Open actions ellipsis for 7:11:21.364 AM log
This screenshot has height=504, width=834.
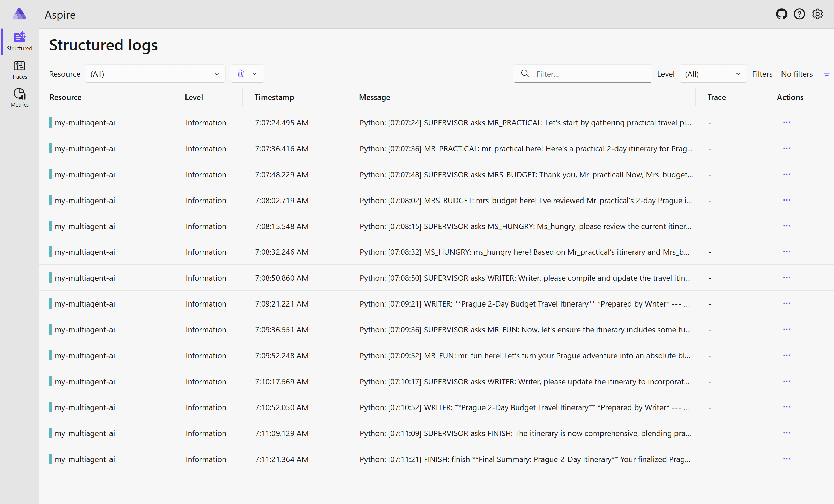point(787,459)
